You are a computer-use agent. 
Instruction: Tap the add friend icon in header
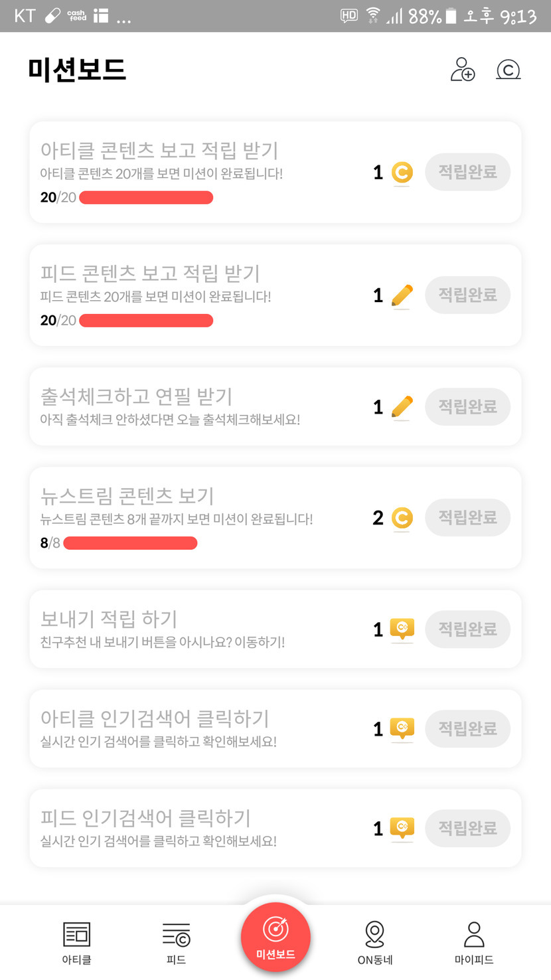pos(463,70)
